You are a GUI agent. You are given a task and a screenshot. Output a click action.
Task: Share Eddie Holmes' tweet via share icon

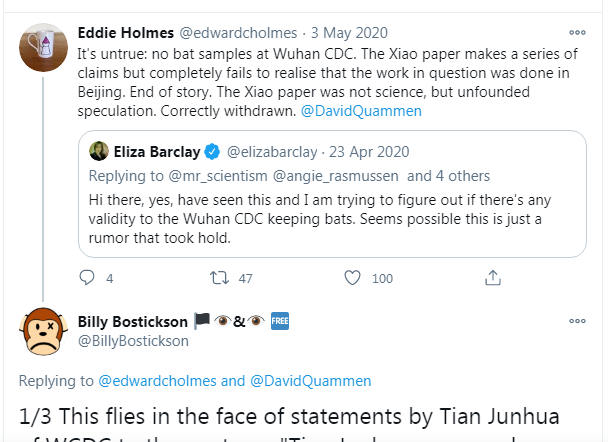tap(492, 277)
